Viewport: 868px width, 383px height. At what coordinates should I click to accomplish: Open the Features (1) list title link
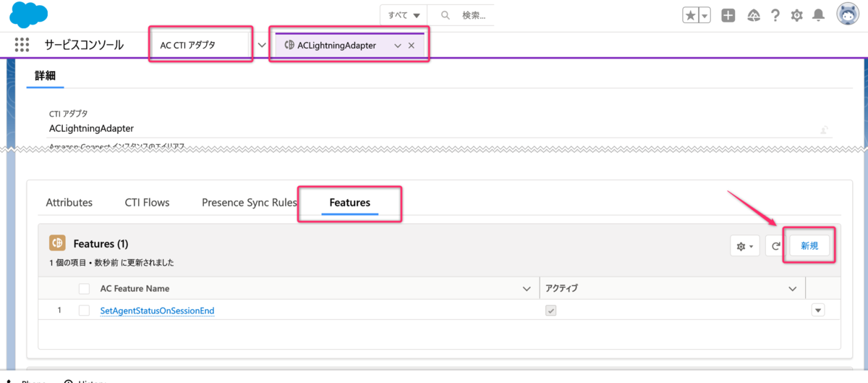point(101,244)
